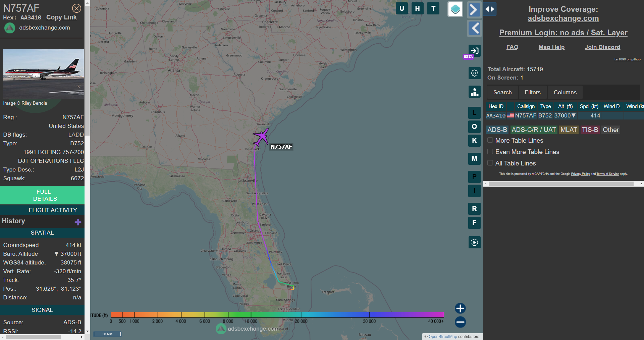Open the Terms of Service link

[607, 174]
